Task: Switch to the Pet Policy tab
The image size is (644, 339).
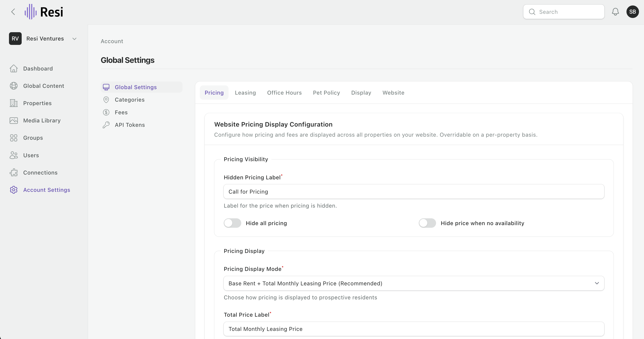Action: [x=326, y=93]
